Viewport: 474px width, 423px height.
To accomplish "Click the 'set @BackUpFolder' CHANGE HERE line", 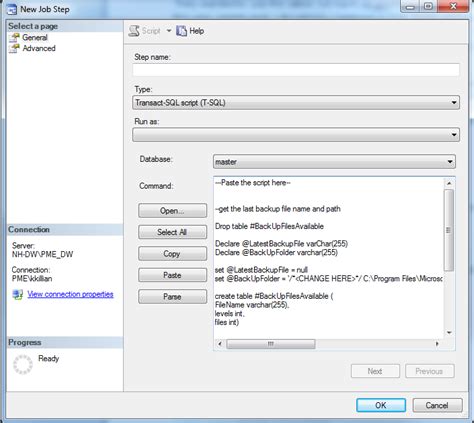I will pos(329,279).
